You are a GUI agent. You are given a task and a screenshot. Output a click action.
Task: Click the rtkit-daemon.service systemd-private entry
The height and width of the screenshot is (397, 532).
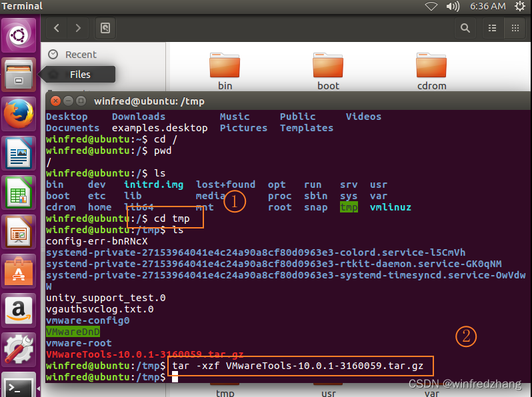tap(274, 264)
